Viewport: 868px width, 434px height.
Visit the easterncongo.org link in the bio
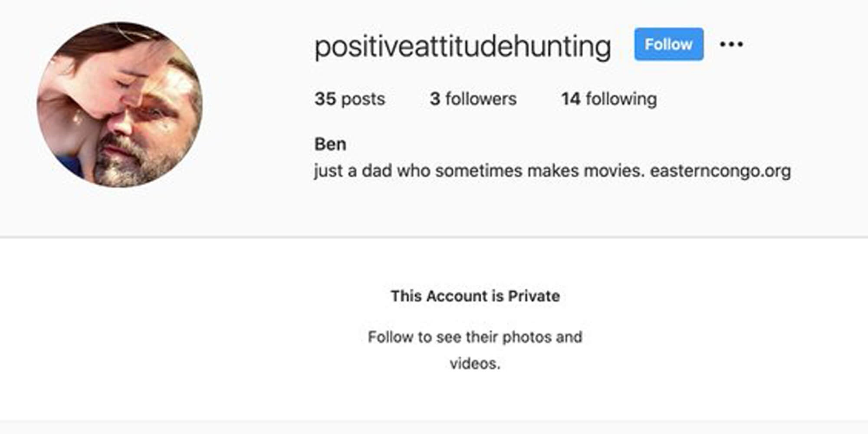click(x=720, y=171)
